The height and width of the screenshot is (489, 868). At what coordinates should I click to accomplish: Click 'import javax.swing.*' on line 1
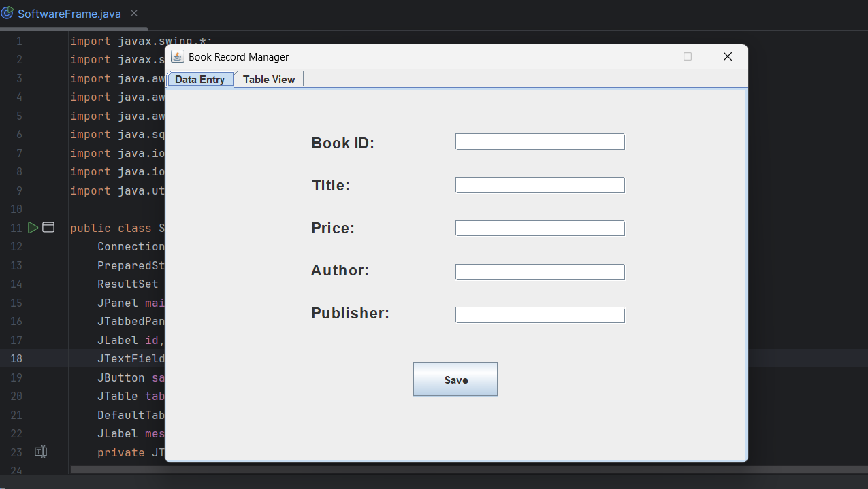pos(141,41)
